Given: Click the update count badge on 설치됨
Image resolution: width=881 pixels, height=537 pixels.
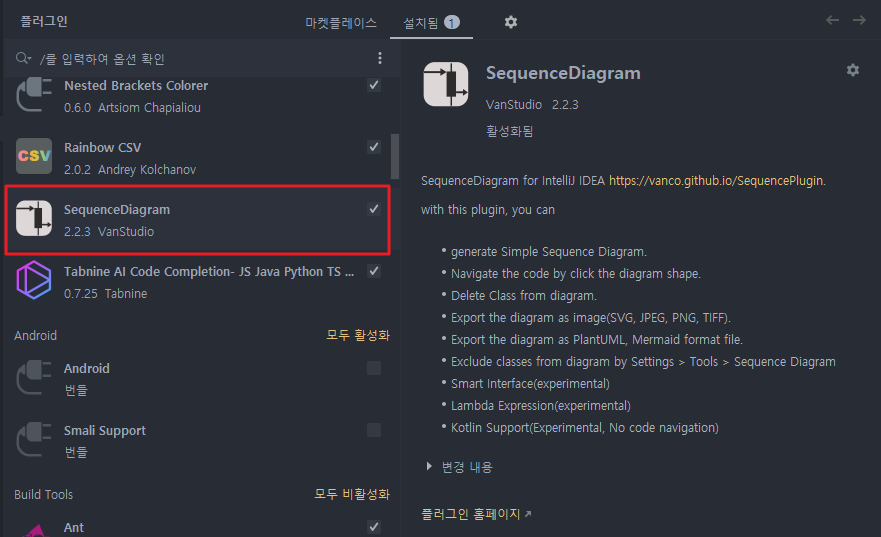Looking at the screenshot, I should [452, 22].
